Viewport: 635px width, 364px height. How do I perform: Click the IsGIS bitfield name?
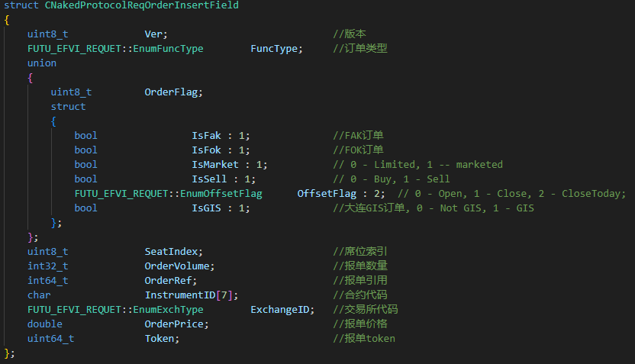click(x=208, y=208)
